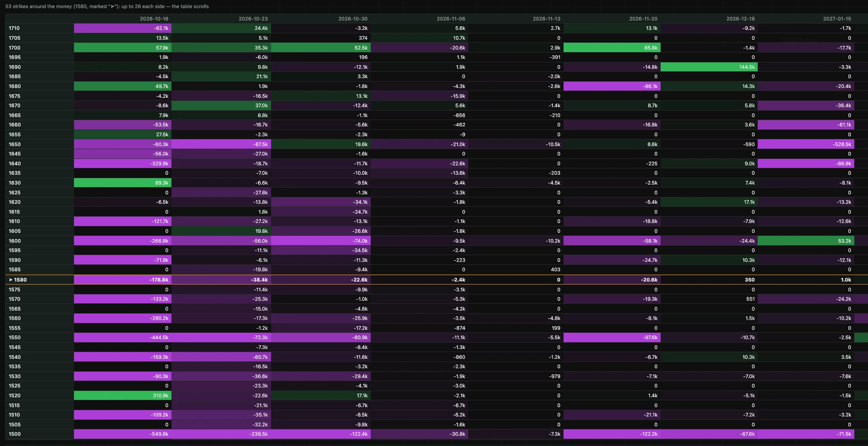Click the -280.2k cell in row 1560
The width and height of the screenshot is (868, 446).
123,318
